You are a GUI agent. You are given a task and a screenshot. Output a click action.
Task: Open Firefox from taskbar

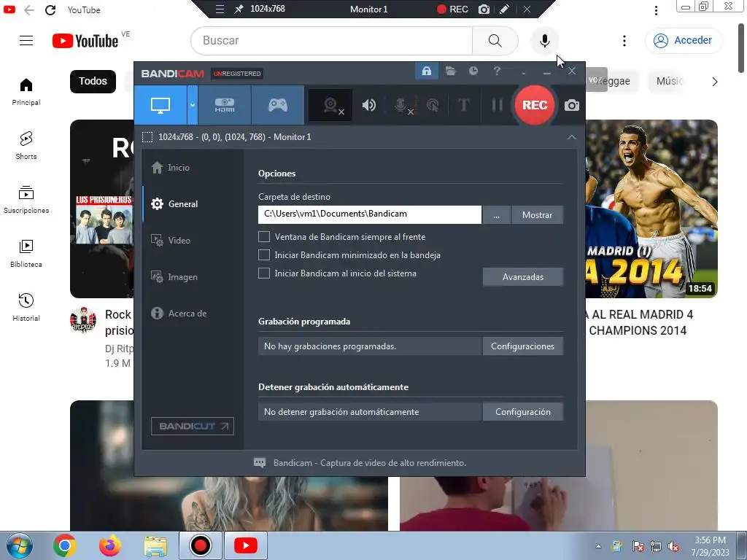coord(110,545)
